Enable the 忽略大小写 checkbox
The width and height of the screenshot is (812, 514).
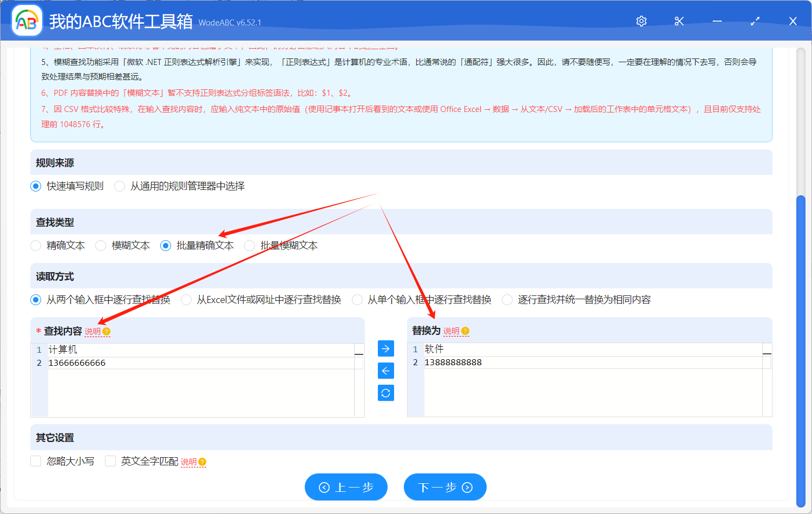pyautogui.click(x=36, y=461)
